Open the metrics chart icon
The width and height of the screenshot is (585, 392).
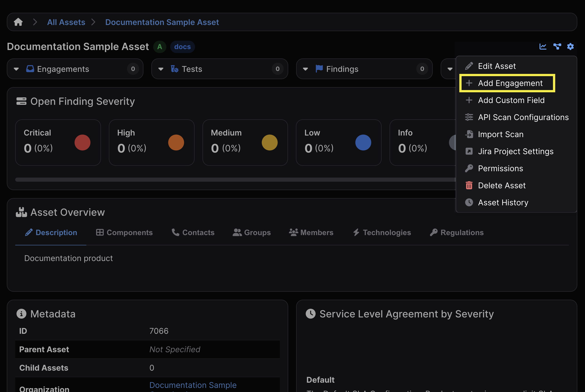coord(543,47)
